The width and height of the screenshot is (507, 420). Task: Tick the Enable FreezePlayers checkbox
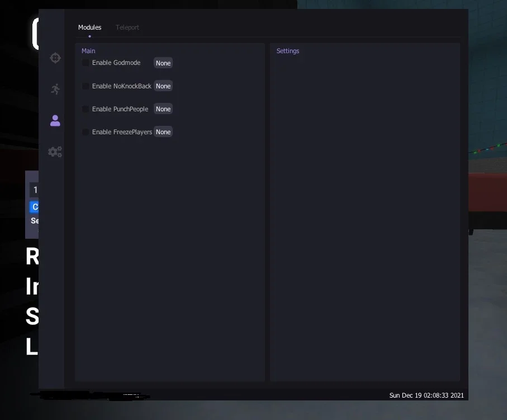click(86, 132)
